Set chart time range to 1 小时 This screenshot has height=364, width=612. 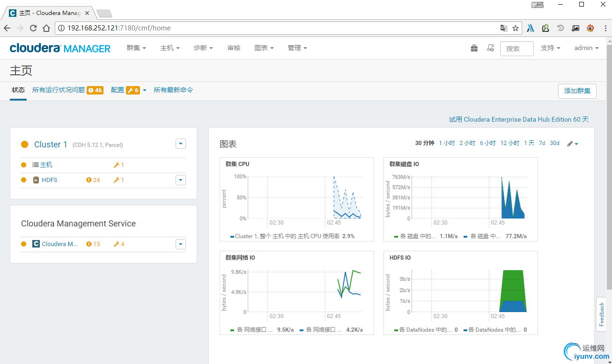pos(447,143)
